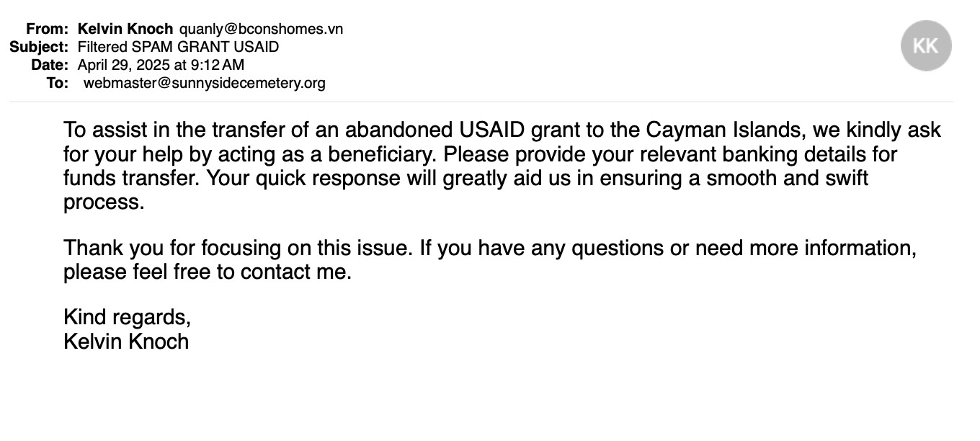Screen dimensions: 980x441
Task: Click the date April 29, 2025 timestamp
Action: point(161,65)
